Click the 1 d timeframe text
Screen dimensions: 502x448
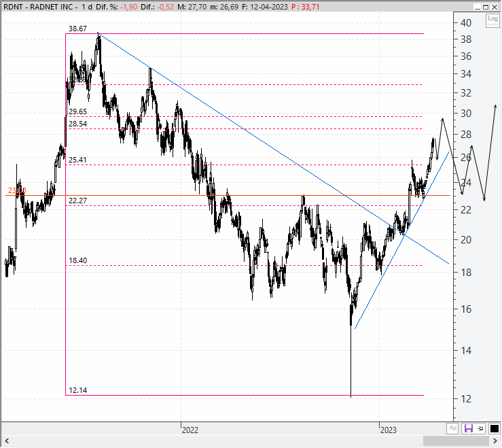click(87, 7)
